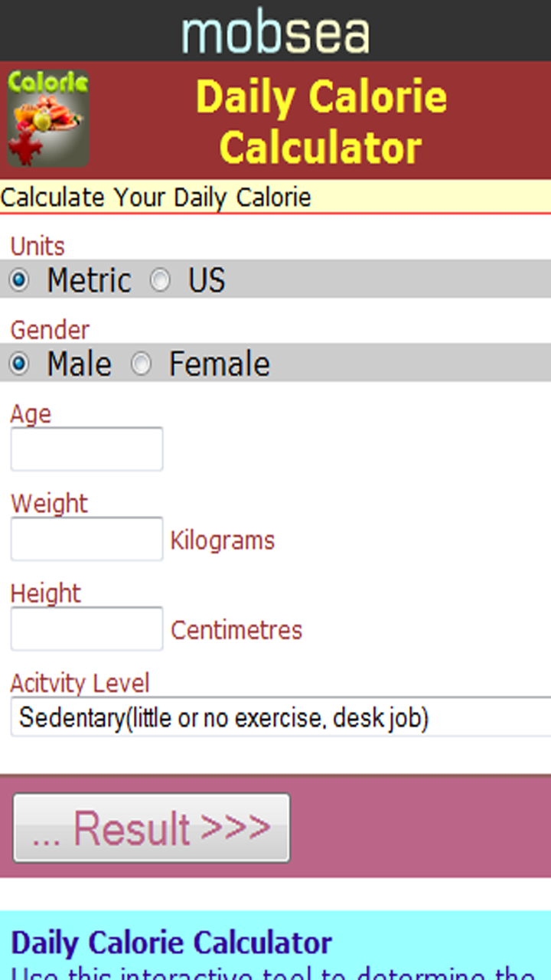Switch units to US

[x=161, y=281]
